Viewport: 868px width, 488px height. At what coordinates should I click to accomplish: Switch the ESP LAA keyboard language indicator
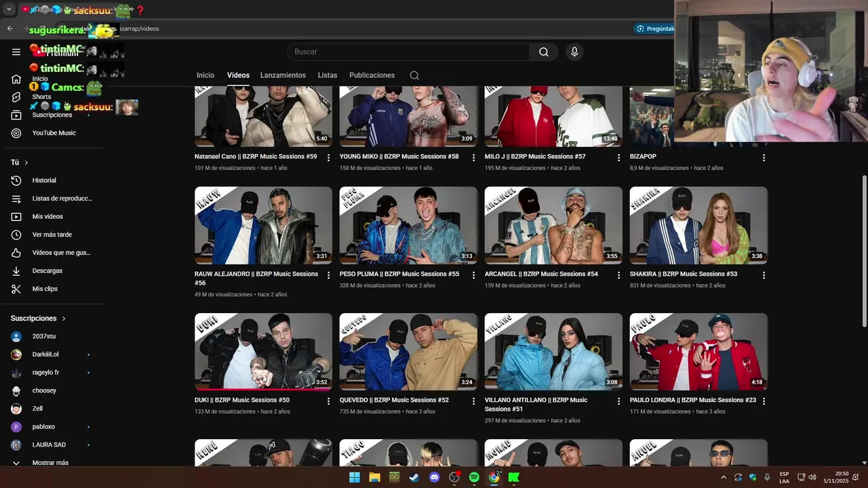click(x=784, y=477)
